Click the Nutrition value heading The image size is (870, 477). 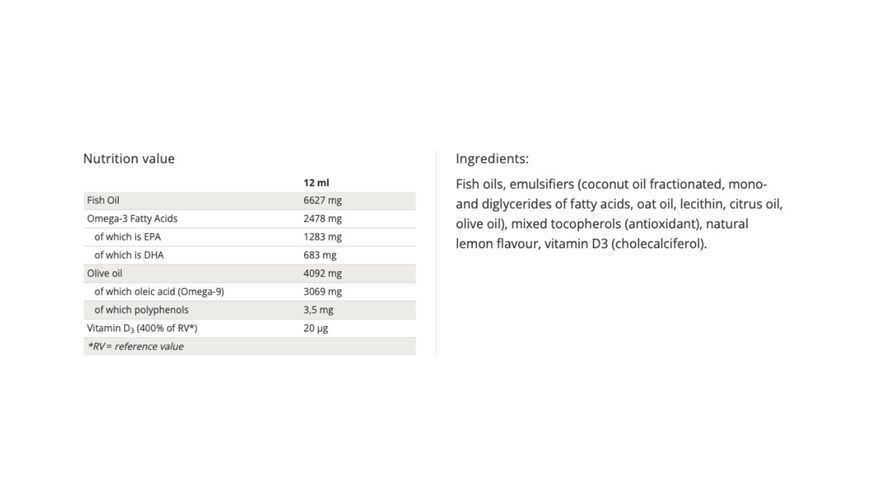point(129,159)
